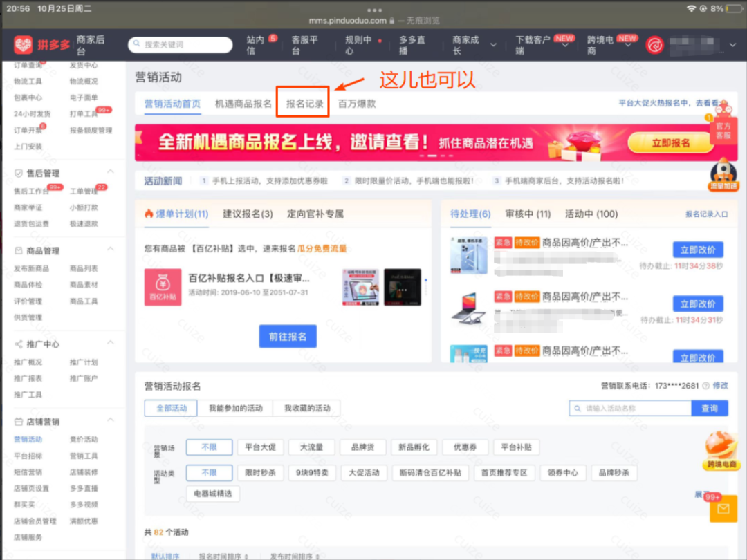Open 工单管理 in sidebar
The width and height of the screenshot is (747, 560).
click(84, 192)
